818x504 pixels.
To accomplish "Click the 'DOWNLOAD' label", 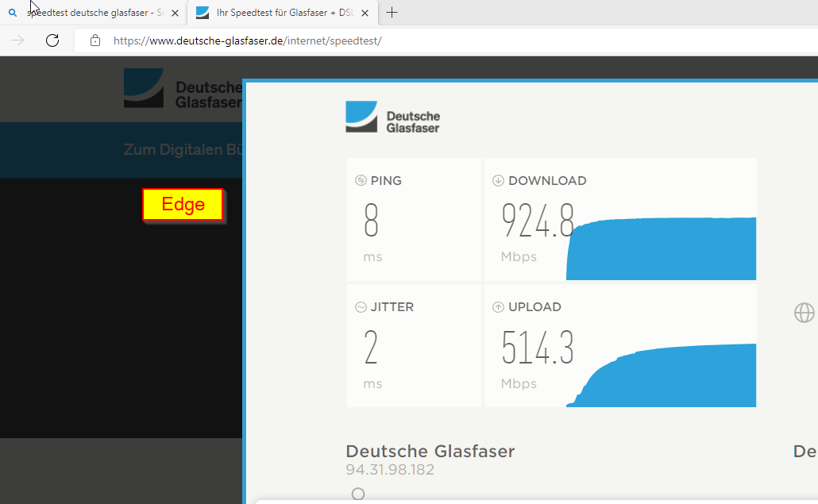I will tap(547, 181).
